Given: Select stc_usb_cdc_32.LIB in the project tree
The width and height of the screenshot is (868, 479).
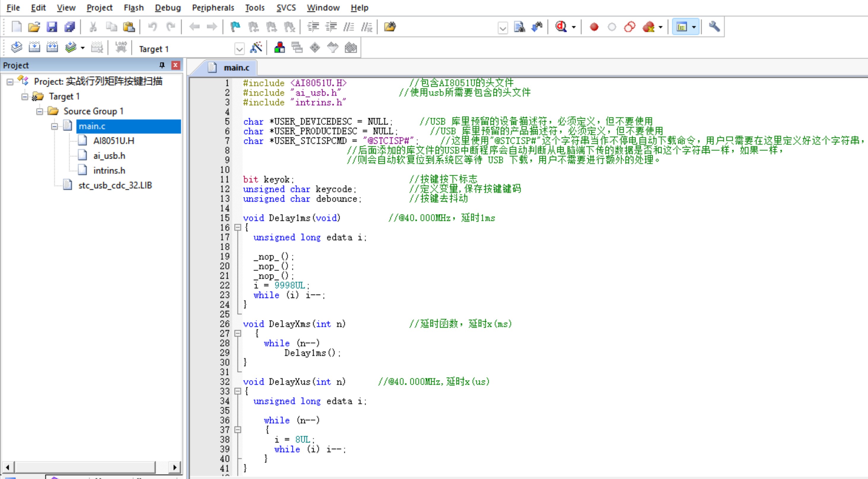Looking at the screenshot, I should (115, 185).
